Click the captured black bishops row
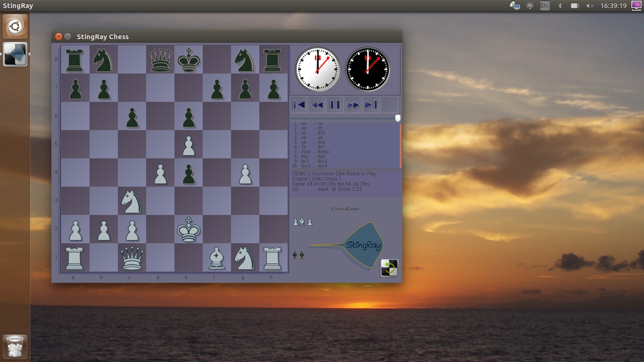 [x=298, y=255]
